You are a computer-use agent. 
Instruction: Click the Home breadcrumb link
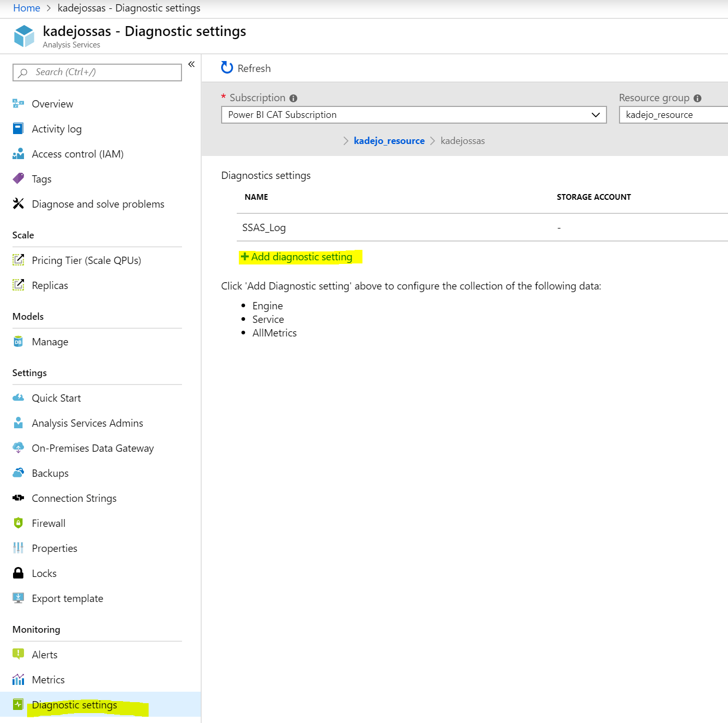[27, 8]
